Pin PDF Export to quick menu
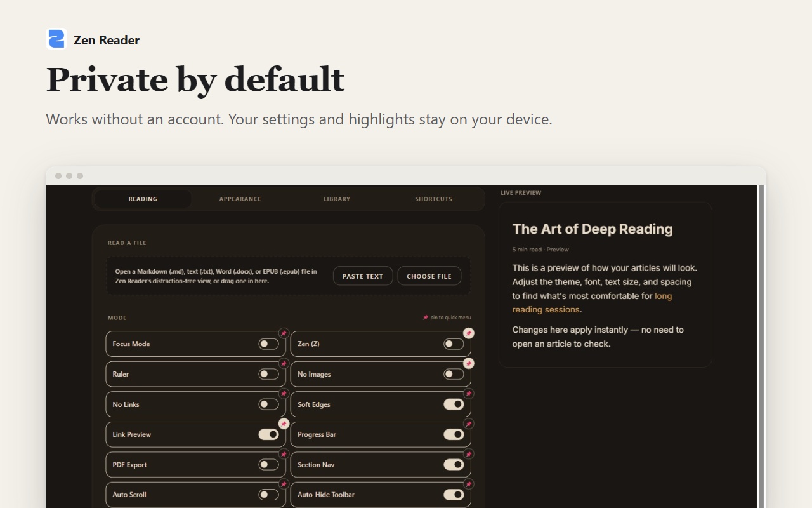 (x=284, y=454)
